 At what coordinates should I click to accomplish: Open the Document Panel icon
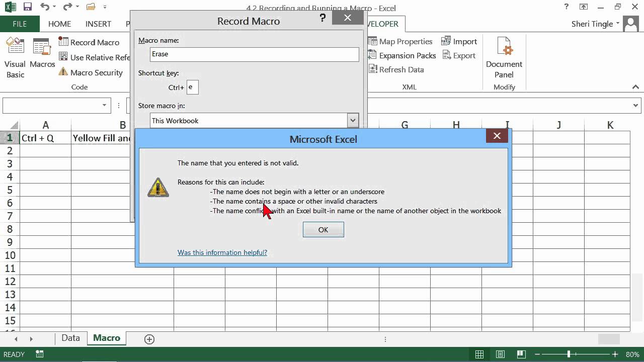(x=504, y=47)
